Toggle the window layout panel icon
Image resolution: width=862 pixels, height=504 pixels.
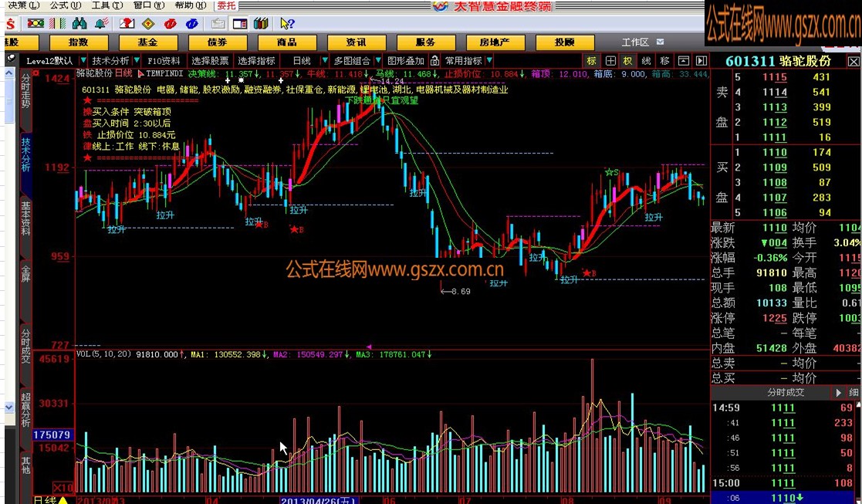pos(240,24)
